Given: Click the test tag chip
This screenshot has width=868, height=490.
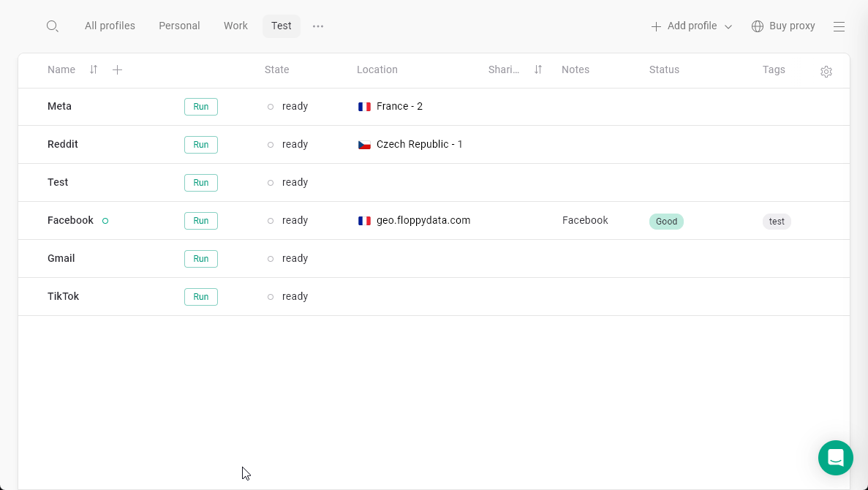Looking at the screenshot, I should click(x=777, y=222).
